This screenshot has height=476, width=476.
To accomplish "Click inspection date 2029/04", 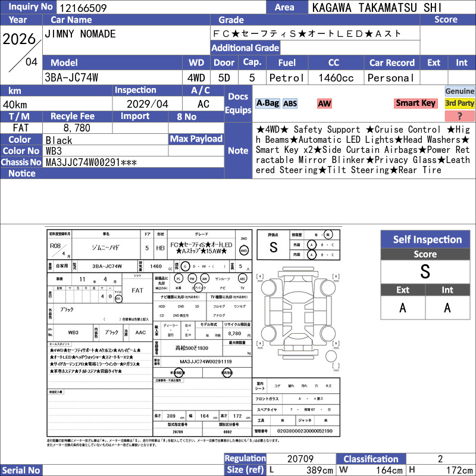I will click(x=147, y=104).
